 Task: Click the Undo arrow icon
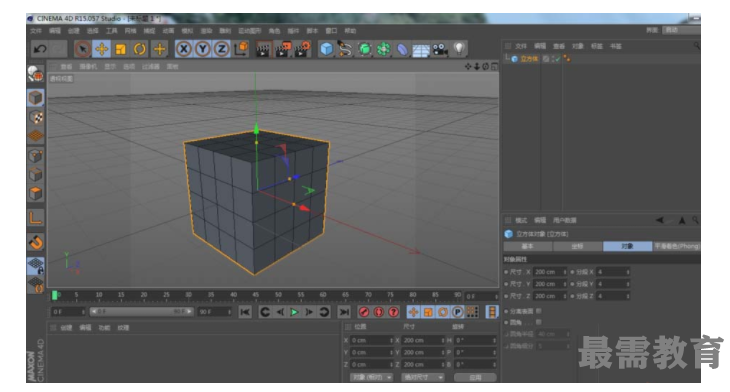click(x=40, y=49)
